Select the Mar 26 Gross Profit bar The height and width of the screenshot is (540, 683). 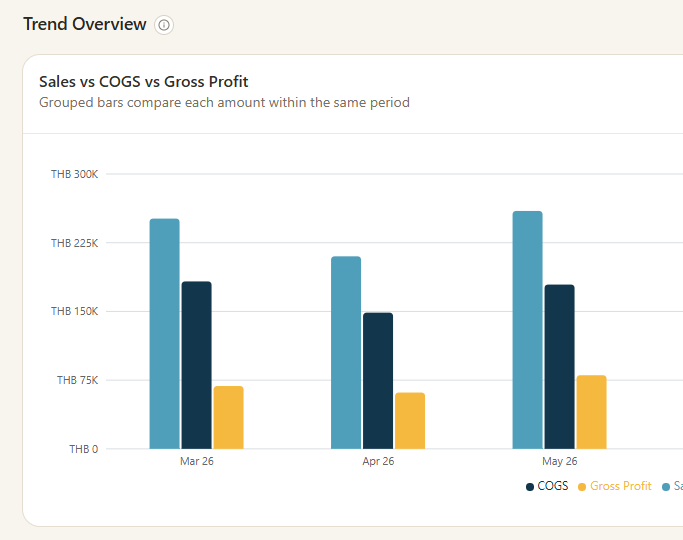click(x=229, y=417)
